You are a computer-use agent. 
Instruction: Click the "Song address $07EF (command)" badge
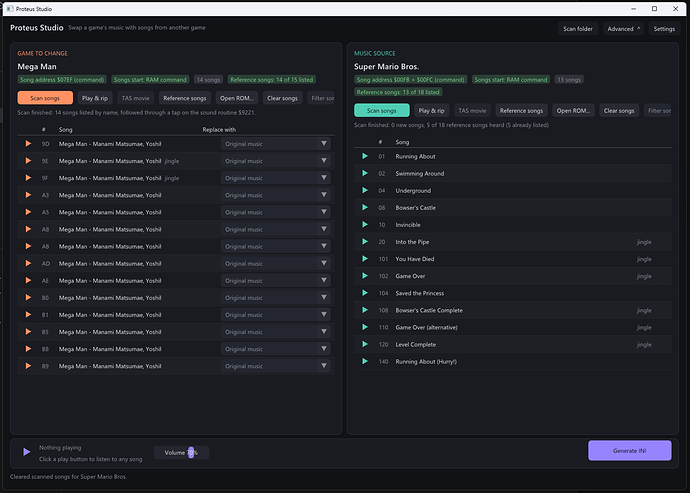pos(62,80)
